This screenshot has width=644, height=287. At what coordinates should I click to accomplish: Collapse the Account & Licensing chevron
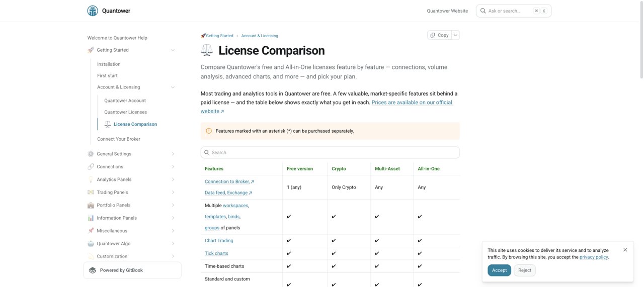pyautogui.click(x=173, y=87)
